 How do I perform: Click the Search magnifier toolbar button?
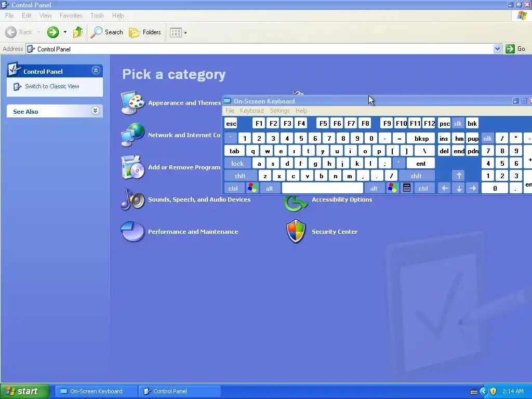click(107, 32)
